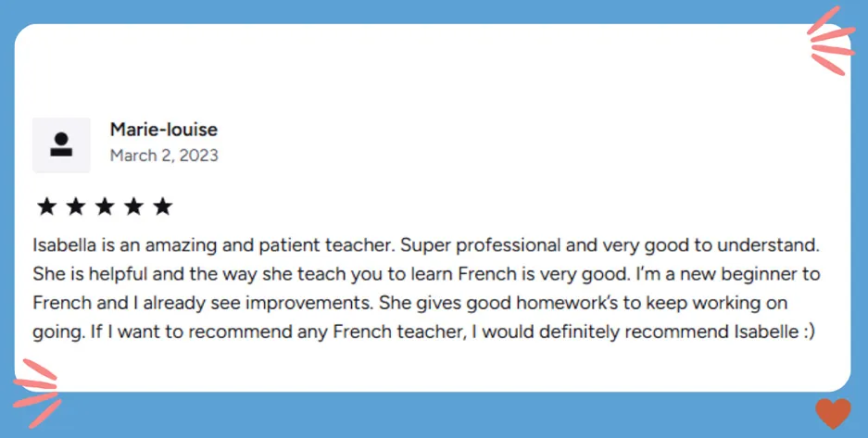Click the review date March 2, 2023
This screenshot has height=438, width=868.
click(x=164, y=156)
